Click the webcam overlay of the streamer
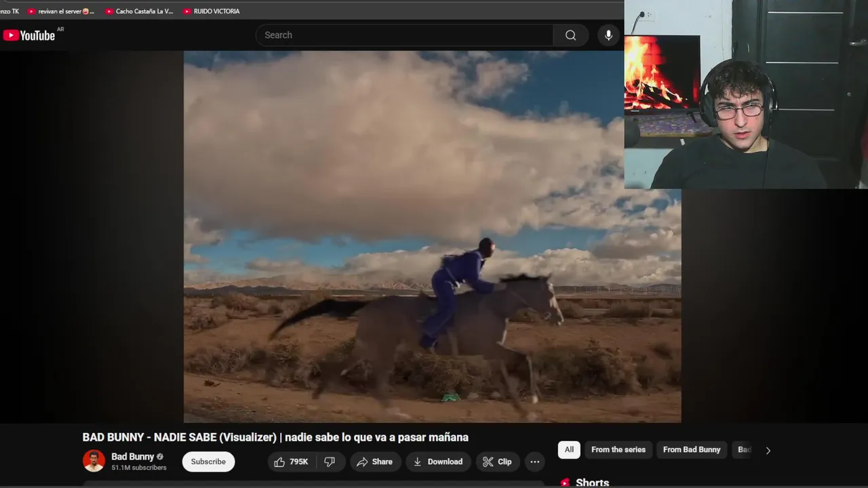The image size is (868, 488). [x=746, y=94]
